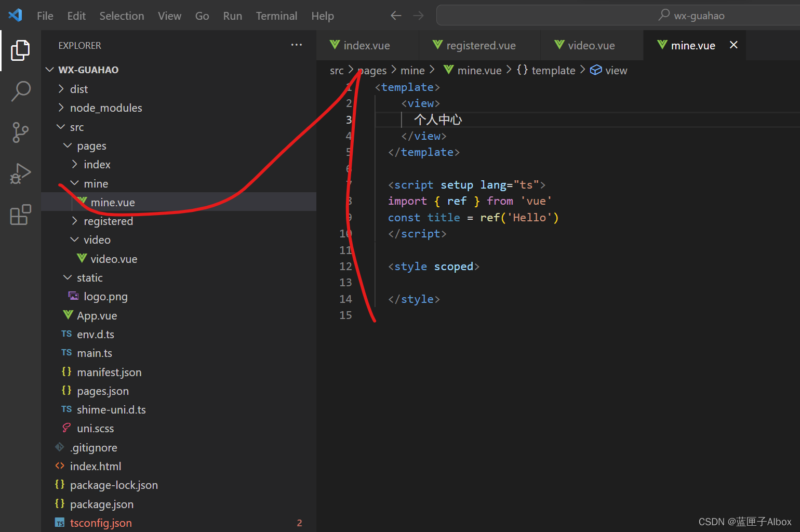Click the Vue icon of App.vue
This screenshot has height=532, width=800.
pos(68,315)
